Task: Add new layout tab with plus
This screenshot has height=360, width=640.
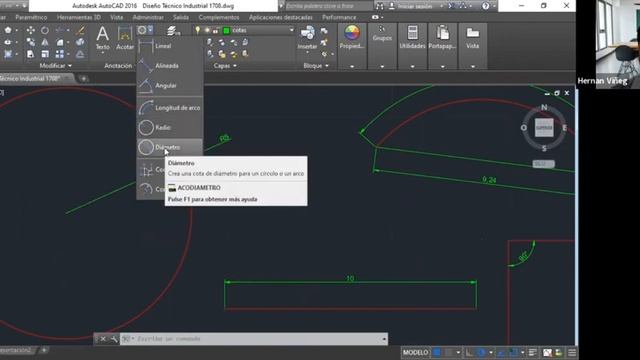Action: 44,350
